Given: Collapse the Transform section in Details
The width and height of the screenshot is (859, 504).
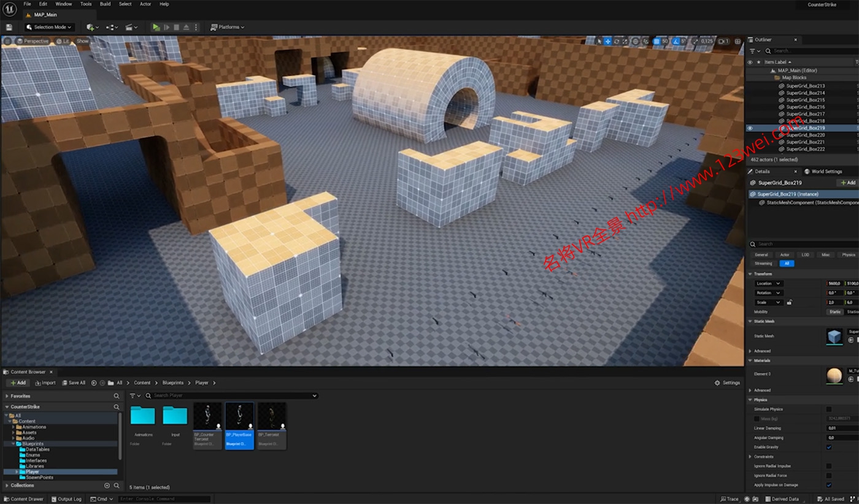Looking at the screenshot, I should [x=750, y=273].
